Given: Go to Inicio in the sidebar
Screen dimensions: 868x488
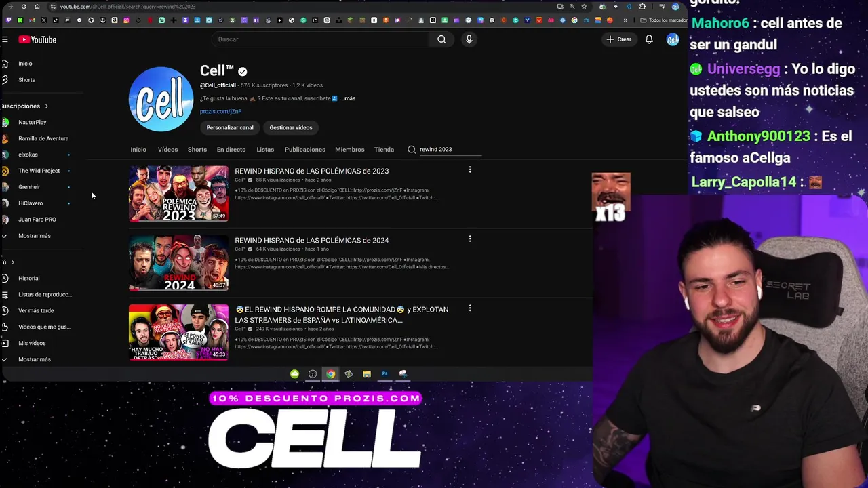Looking at the screenshot, I should tap(25, 64).
